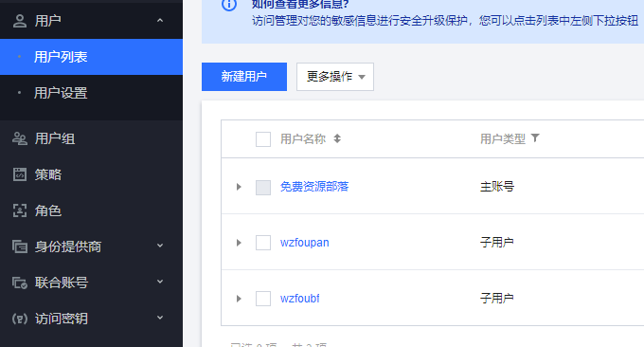Select 用户列表 in the sidebar
Screen dimensions: 644x347
[x=91, y=57]
